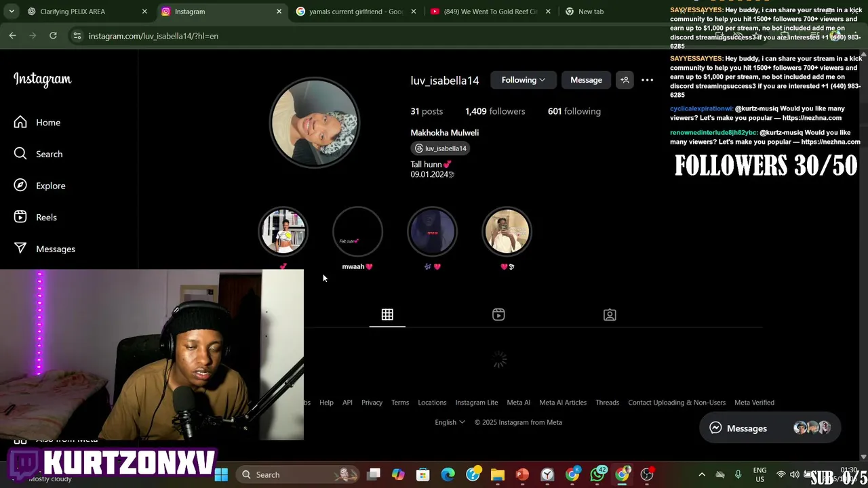Open the Meta AI footer link
Image resolution: width=868 pixels, height=488 pixels.
(519, 403)
